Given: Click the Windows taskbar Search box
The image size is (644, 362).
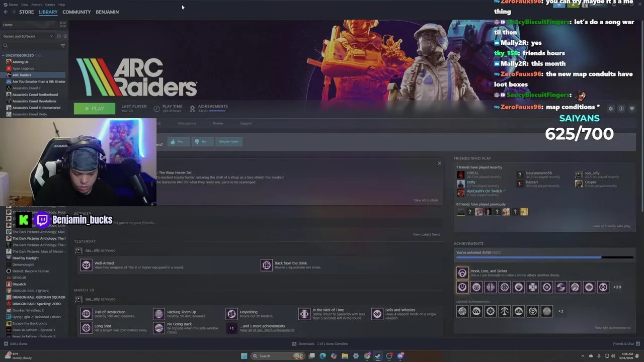Looking at the screenshot, I should click(x=278, y=356).
